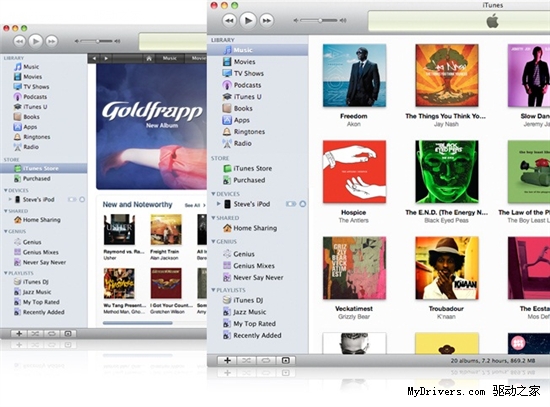
Task: Open Home Sharing in front window
Action: coord(255,228)
